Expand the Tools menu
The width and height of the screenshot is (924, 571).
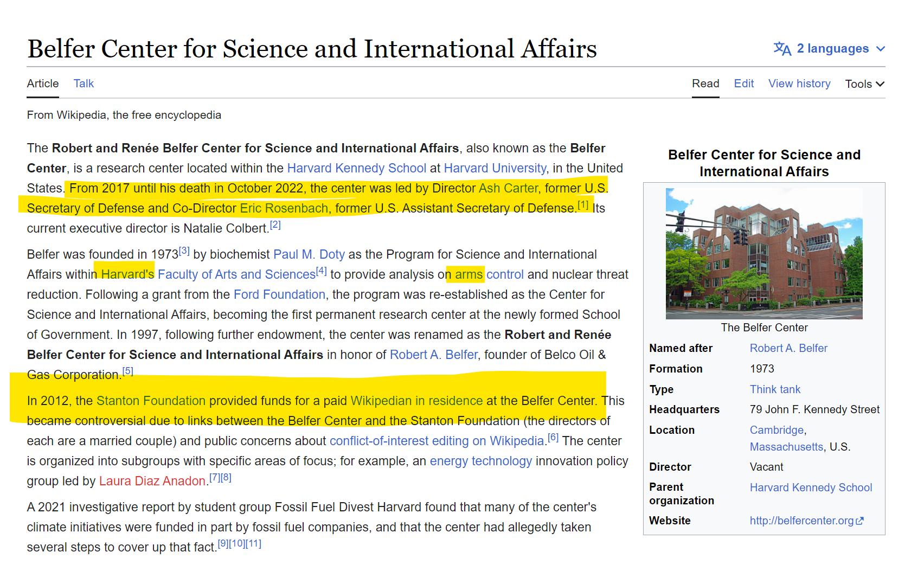pyautogui.click(x=865, y=84)
